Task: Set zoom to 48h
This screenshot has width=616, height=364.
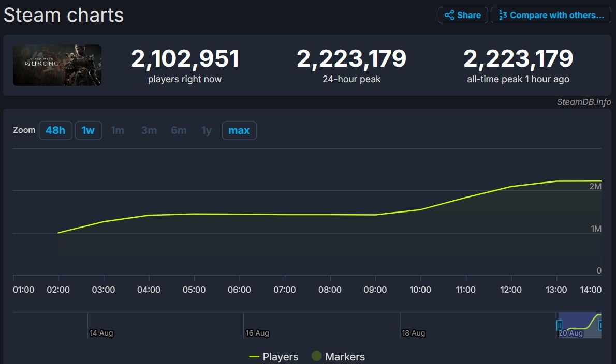Action: pos(55,130)
